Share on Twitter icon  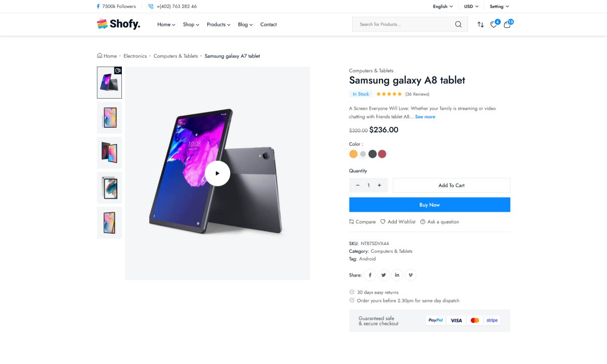[383, 275]
